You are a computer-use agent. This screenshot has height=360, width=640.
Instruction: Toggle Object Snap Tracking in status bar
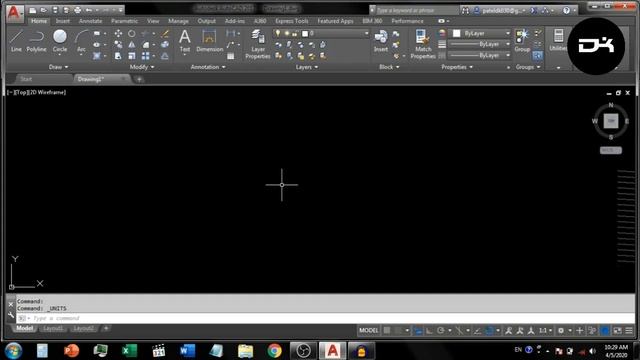point(477,330)
